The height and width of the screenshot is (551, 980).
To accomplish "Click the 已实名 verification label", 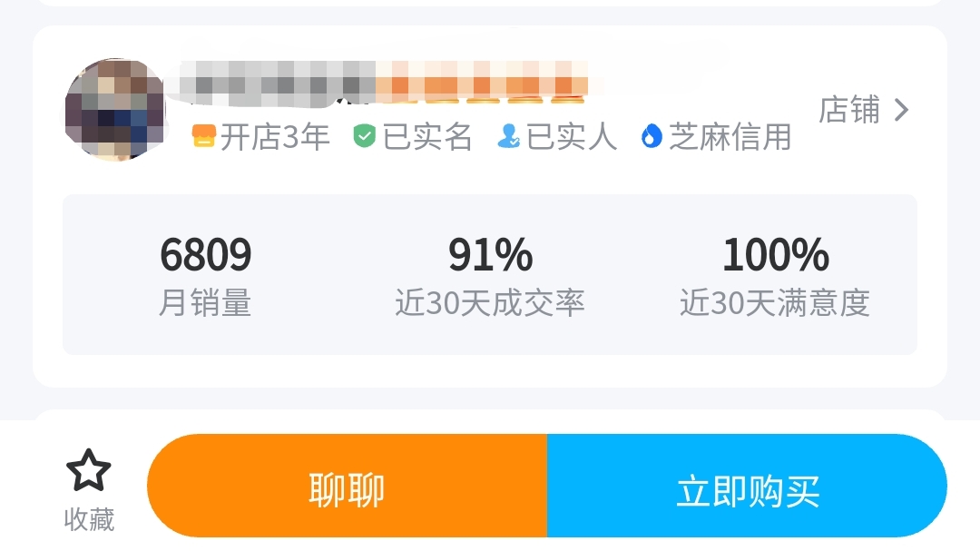I will (427, 136).
